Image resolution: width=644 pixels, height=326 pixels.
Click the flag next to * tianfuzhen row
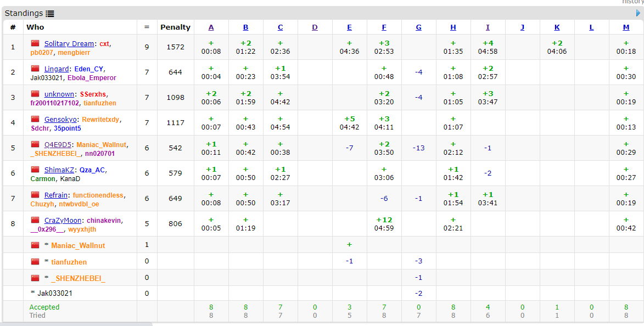(36, 262)
